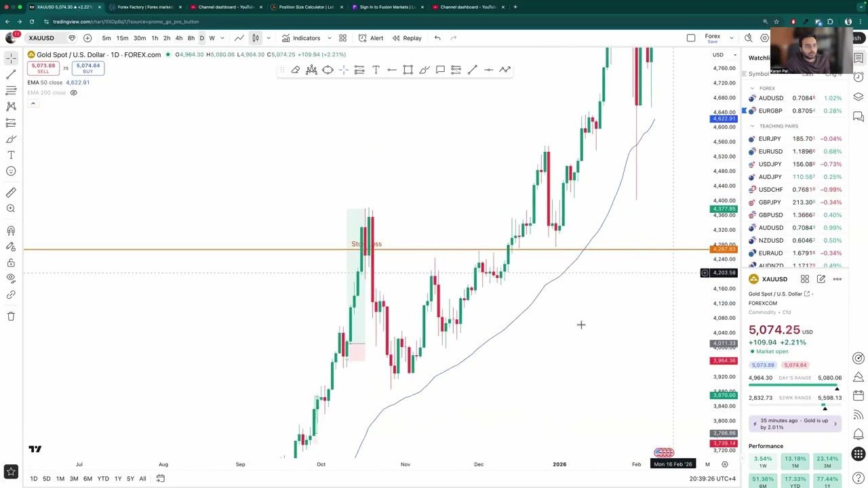Open the layout setup grid icon
The width and height of the screenshot is (868, 488).
[342, 38]
